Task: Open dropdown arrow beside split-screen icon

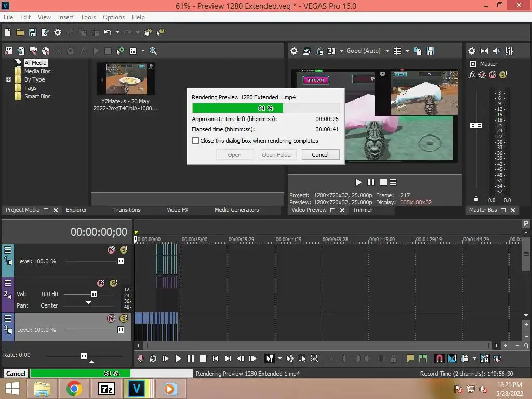Action: (341, 51)
